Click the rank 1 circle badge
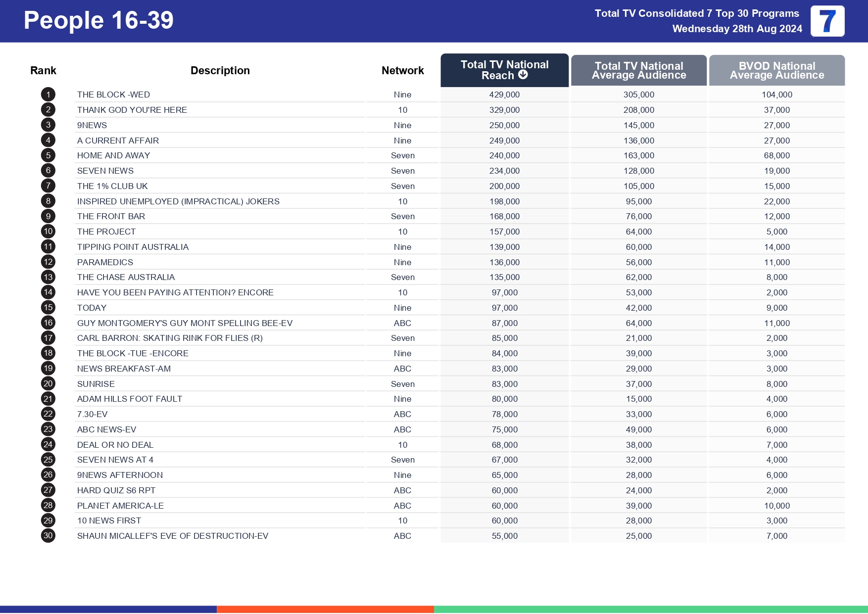Viewport: 868px width, 614px height. (x=48, y=94)
